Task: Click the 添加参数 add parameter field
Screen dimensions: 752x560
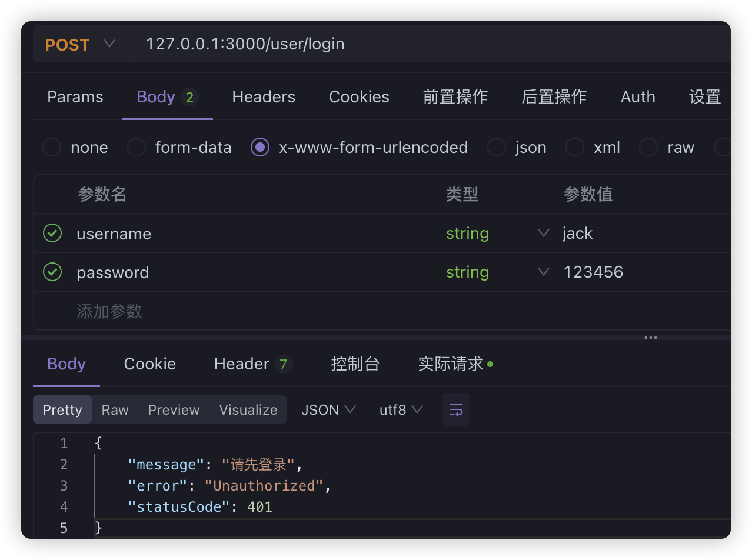Action: pyautogui.click(x=109, y=311)
